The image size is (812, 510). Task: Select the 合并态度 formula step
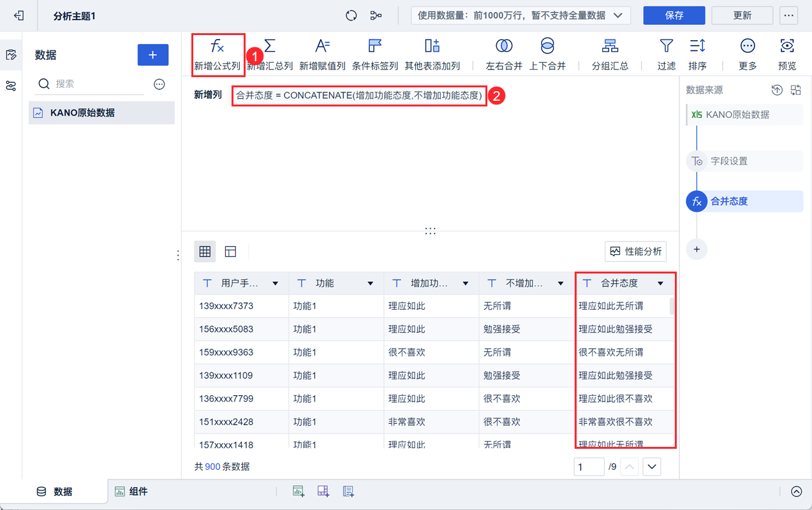744,201
